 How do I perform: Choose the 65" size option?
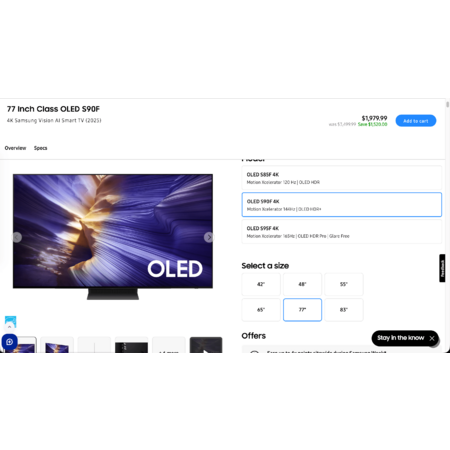coord(261,310)
